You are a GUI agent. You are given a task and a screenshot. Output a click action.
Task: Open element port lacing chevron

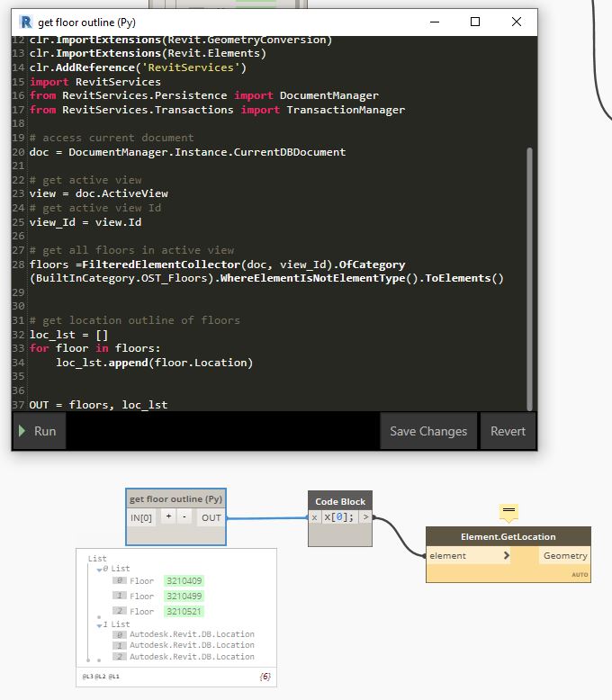point(506,555)
